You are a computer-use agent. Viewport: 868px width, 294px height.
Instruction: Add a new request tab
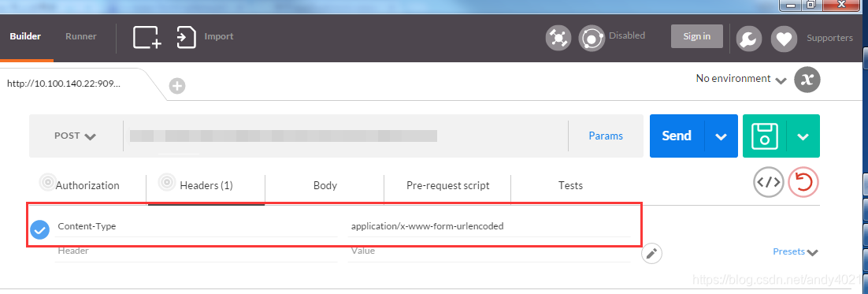coord(177,86)
